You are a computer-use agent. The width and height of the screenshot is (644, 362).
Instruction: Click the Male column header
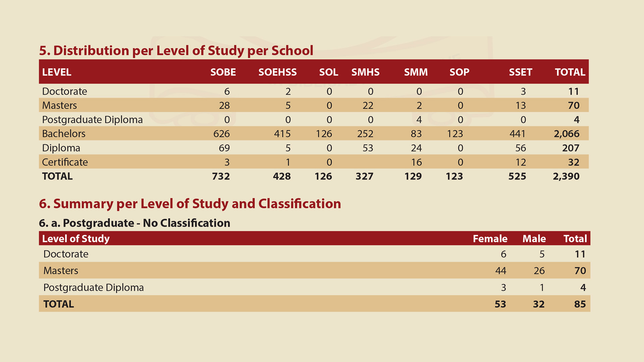click(x=534, y=239)
